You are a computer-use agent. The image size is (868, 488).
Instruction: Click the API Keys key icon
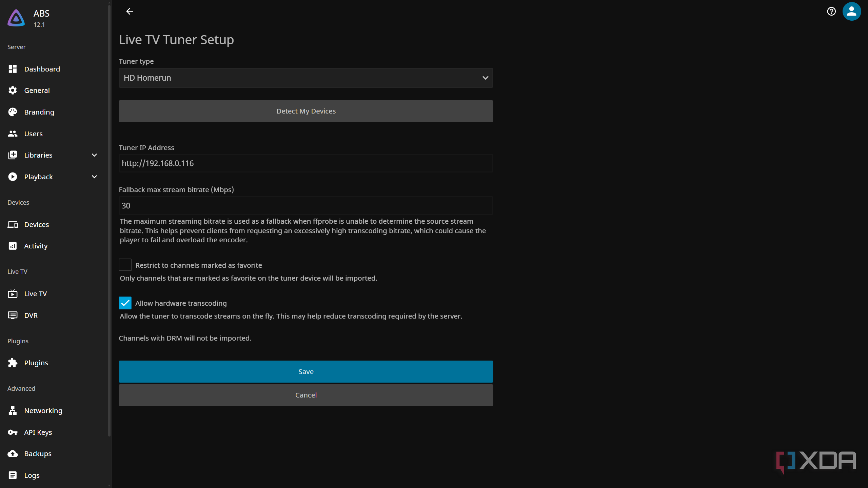pos(13,432)
